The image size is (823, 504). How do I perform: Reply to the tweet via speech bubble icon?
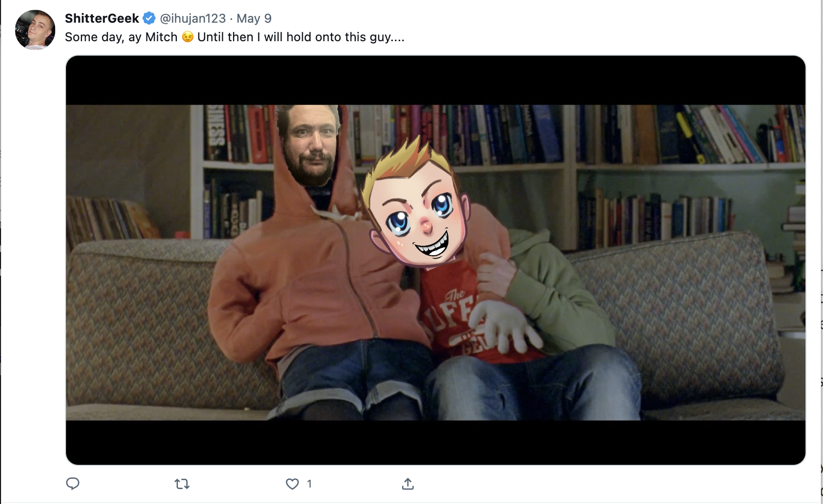click(73, 483)
